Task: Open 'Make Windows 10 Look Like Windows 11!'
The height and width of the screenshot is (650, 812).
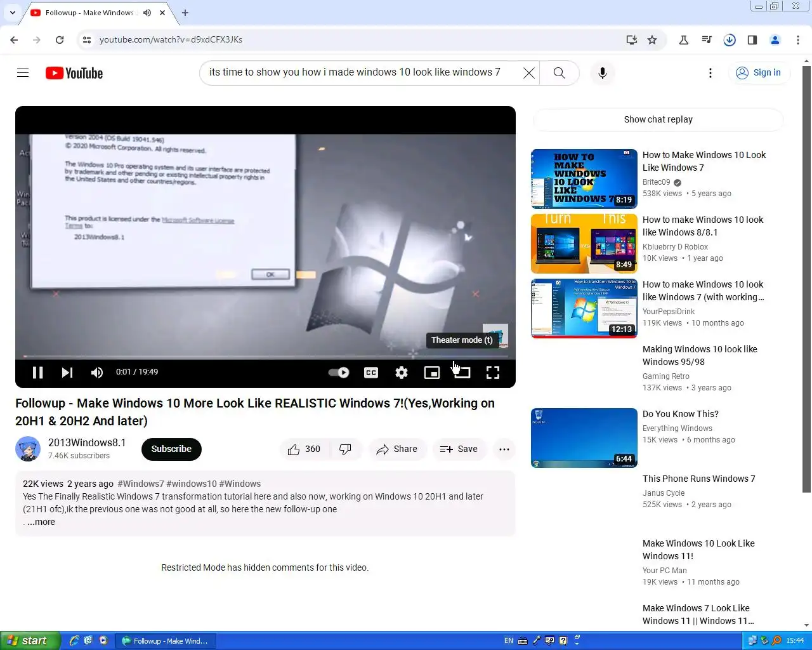Action: 698,550
